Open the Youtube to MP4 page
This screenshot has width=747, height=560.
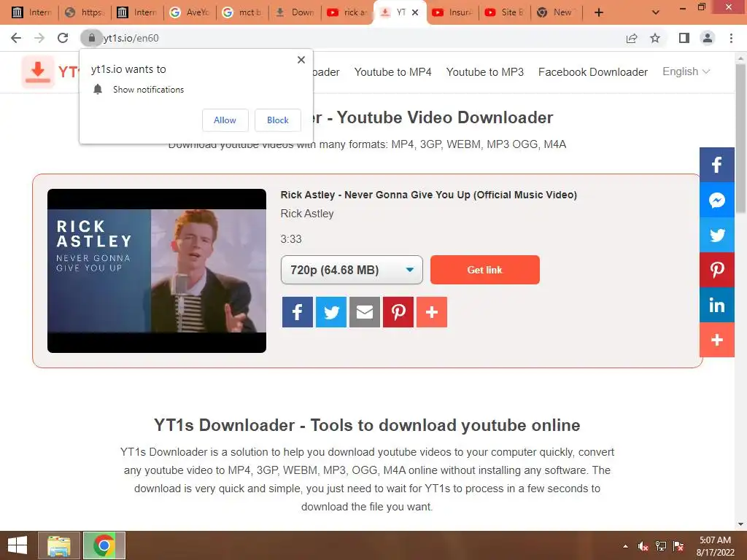(392, 72)
